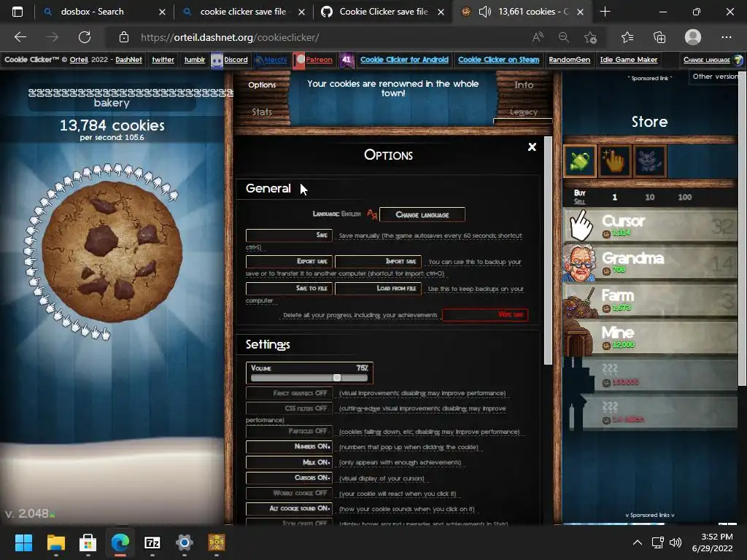Purchase a Cursor building
The width and height of the screenshot is (747, 560).
tap(650, 225)
